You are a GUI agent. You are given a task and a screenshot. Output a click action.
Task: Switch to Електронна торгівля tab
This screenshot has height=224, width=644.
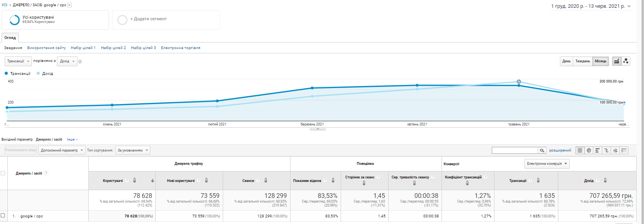coord(180,48)
